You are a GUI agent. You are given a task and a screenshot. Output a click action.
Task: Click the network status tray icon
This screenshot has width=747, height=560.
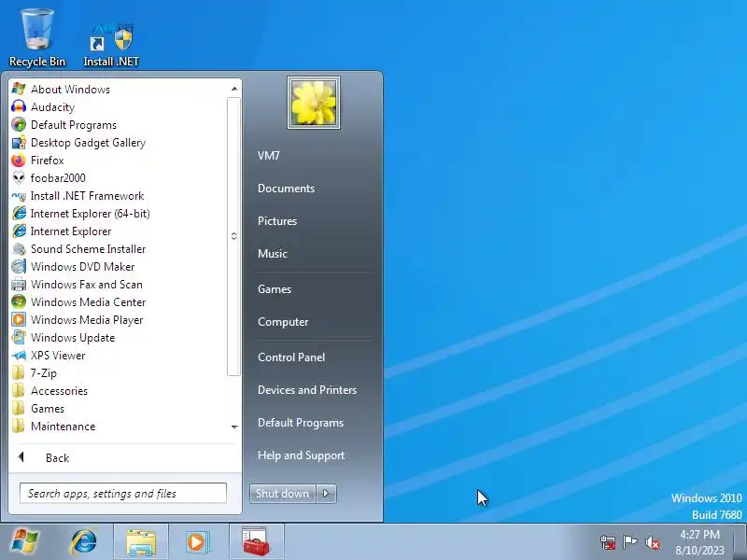[608, 542]
